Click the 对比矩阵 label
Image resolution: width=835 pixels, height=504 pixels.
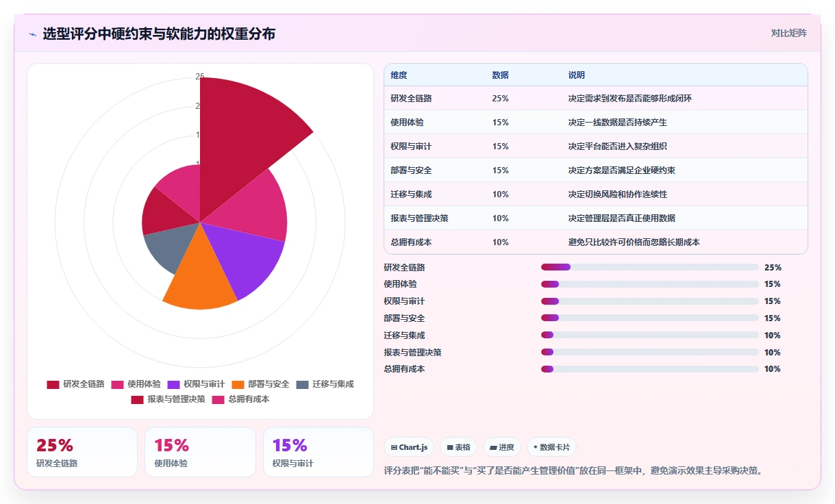(x=789, y=33)
